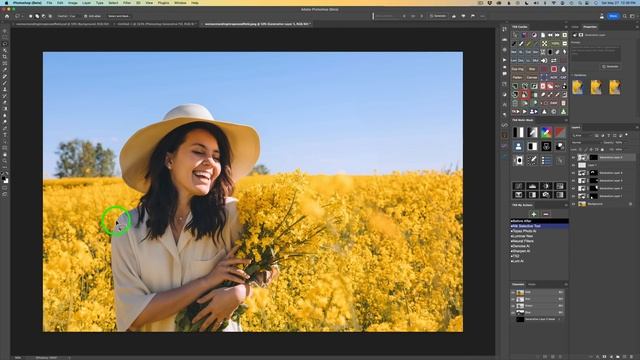Click the blank document icon in TK8 Combo top row
The height and width of the screenshot is (360, 640).
[x=542, y=35]
